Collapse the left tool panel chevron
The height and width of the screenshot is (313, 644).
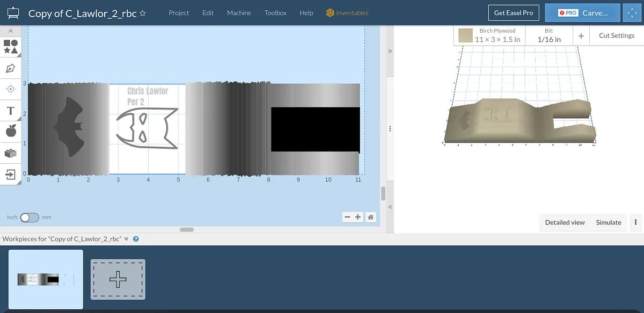pyautogui.click(x=10, y=31)
